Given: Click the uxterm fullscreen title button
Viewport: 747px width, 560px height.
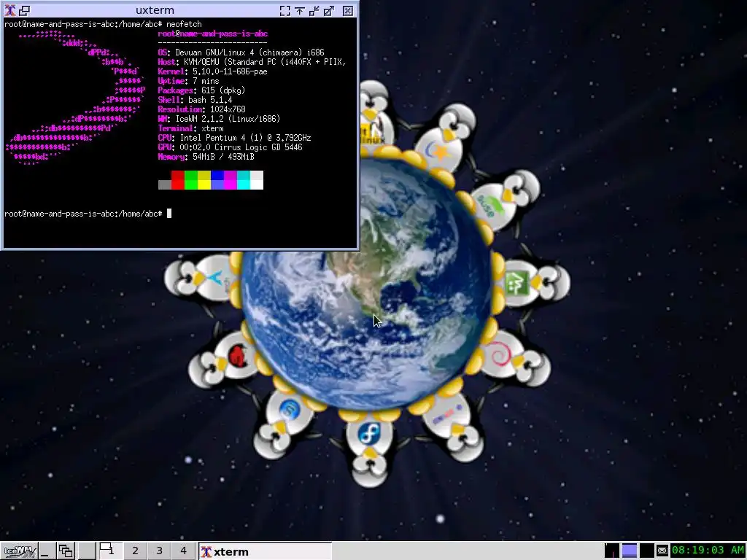Looking at the screenshot, I should point(285,10).
